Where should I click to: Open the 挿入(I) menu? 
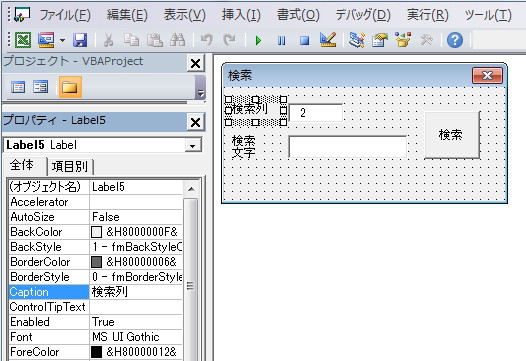pos(241,15)
